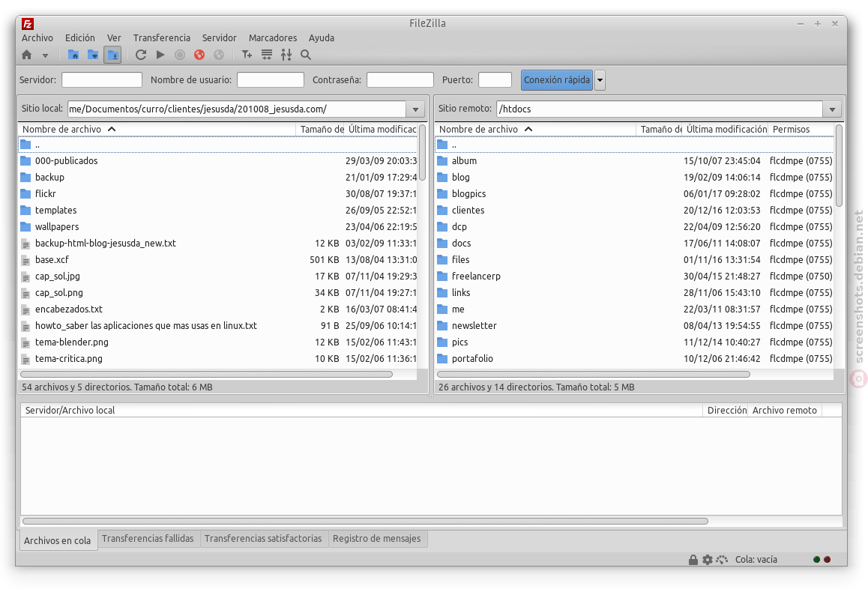Open the Site Manager home icon
Image resolution: width=868 pixels, height=589 pixels.
pyautogui.click(x=26, y=55)
